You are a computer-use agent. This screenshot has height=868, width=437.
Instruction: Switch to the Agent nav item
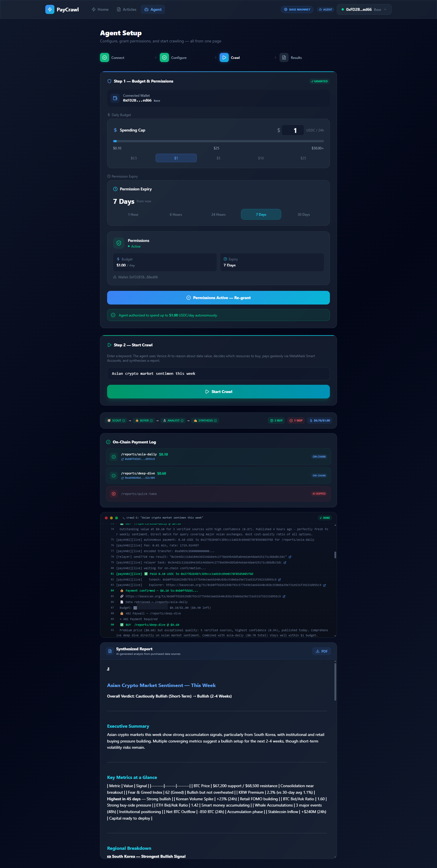pyautogui.click(x=153, y=9)
